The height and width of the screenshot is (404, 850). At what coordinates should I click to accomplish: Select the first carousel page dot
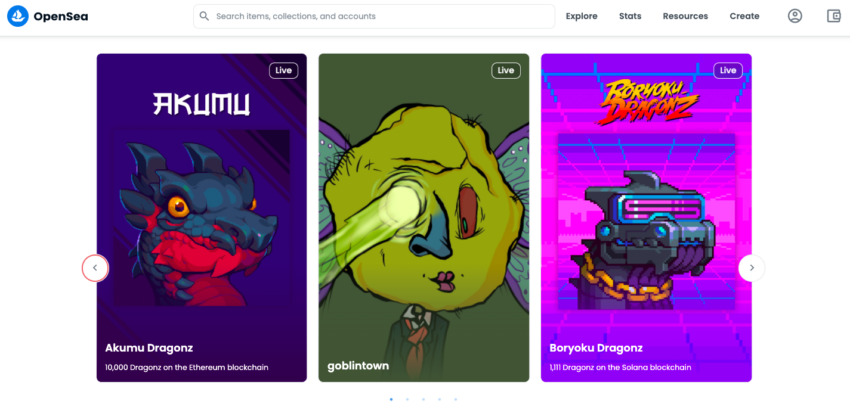point(391,399)
